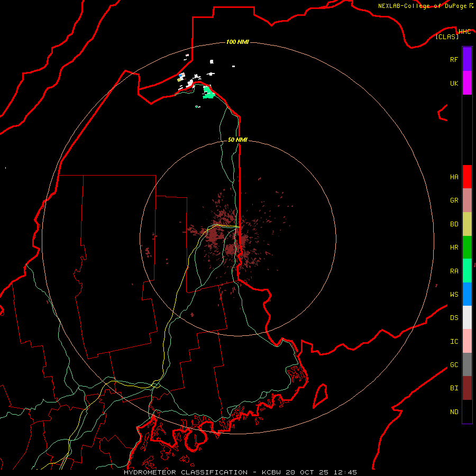Select the IC light pink legend swatch
Viewport: 476px width, 476px height.
point(467,341)
